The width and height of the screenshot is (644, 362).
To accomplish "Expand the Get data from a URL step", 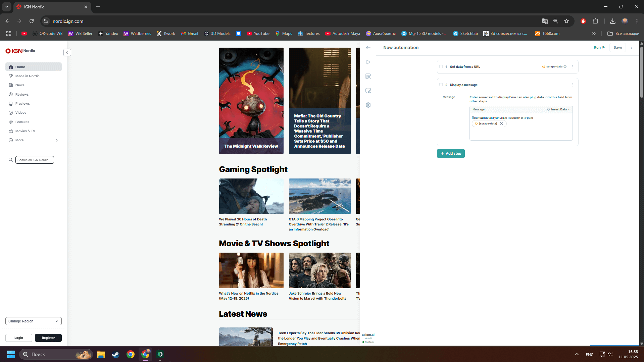I will pos(507,67).
